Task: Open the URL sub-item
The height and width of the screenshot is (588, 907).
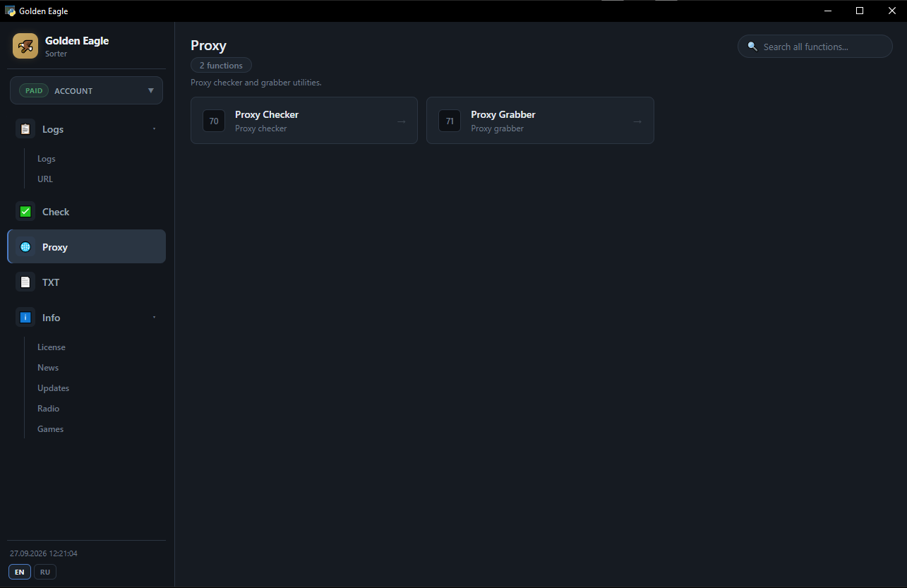Action: (x=45, y=179)
